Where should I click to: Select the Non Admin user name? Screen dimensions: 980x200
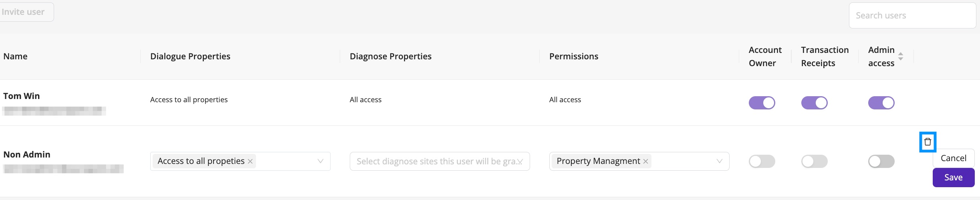(x=27, y=155)
